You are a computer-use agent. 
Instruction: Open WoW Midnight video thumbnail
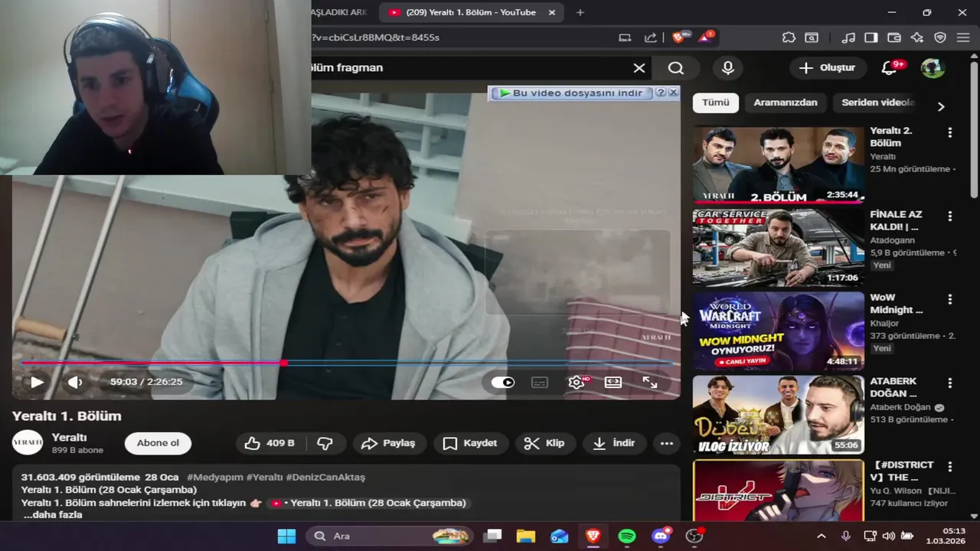pos(778,331)
